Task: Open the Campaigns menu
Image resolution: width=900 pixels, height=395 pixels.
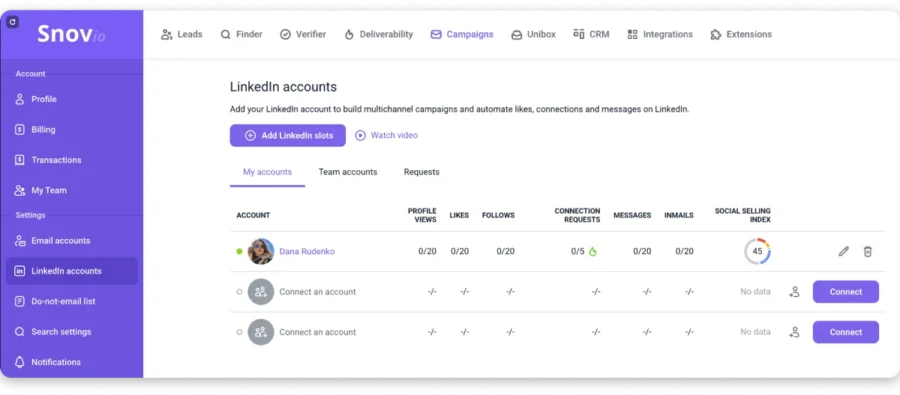Action: click(x=461, y=34)
